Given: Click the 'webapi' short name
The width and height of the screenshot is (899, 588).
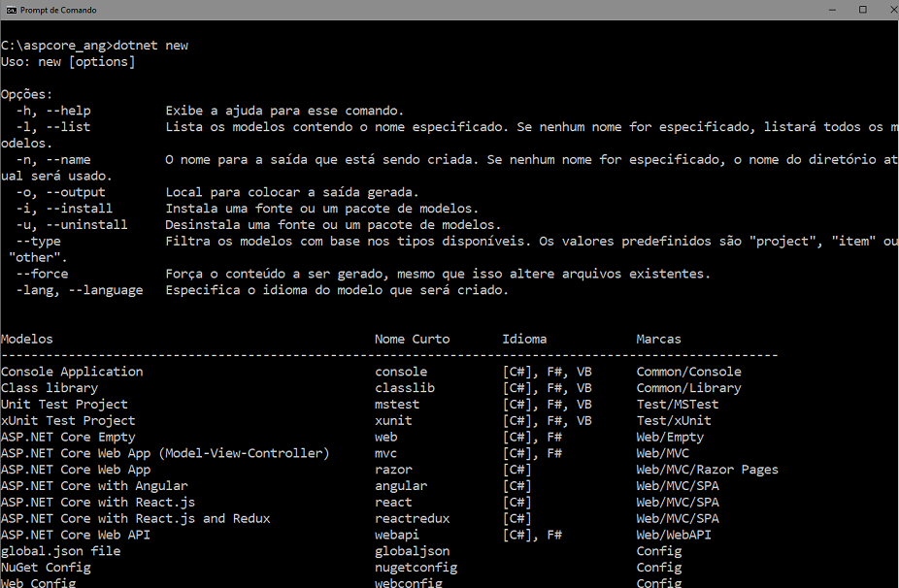Looking at the screenshot, I should coord(397,536).
